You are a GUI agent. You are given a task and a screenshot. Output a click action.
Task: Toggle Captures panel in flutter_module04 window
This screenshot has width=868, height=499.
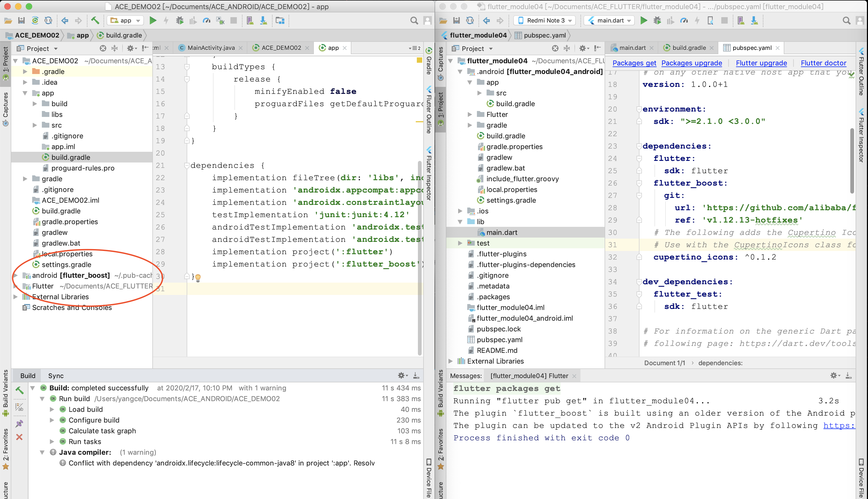440,64
